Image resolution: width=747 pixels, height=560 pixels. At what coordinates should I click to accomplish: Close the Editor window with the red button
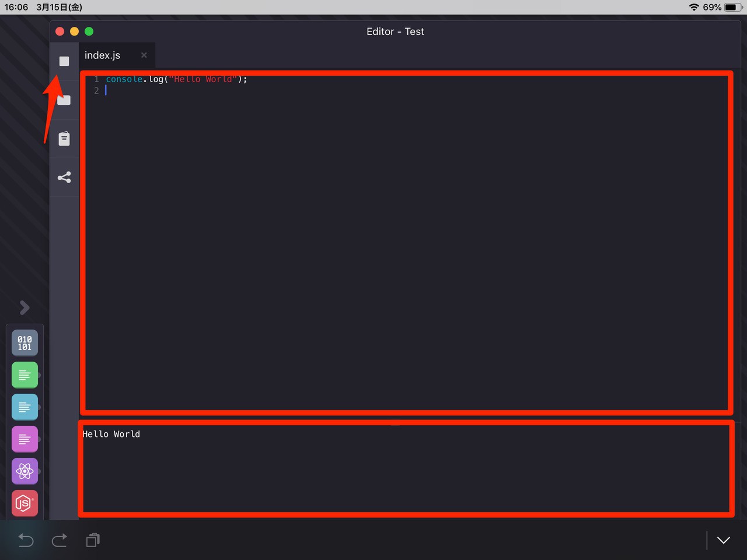(x=60, y=32)
